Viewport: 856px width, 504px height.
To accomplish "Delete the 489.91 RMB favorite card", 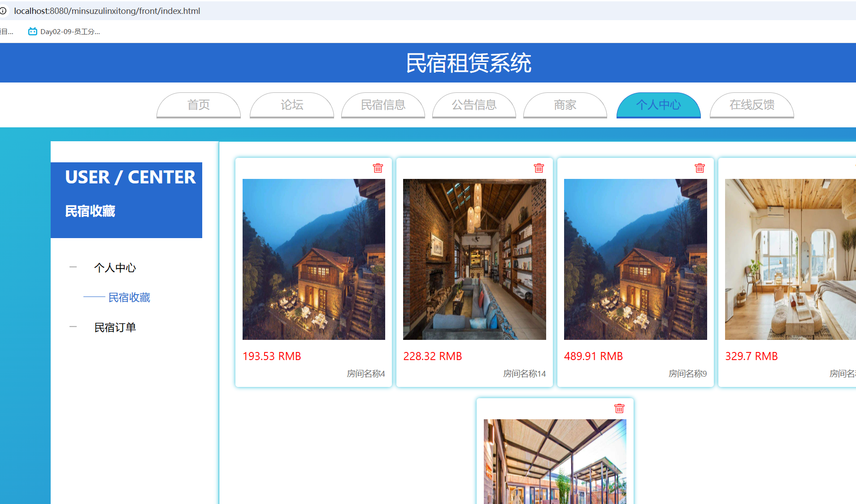I will tap(700, 168).
